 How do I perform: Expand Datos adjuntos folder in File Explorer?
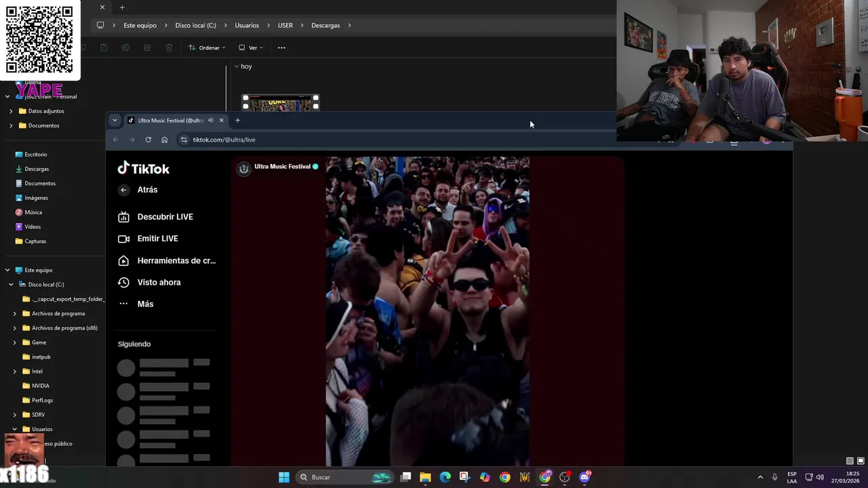point(10,111)
